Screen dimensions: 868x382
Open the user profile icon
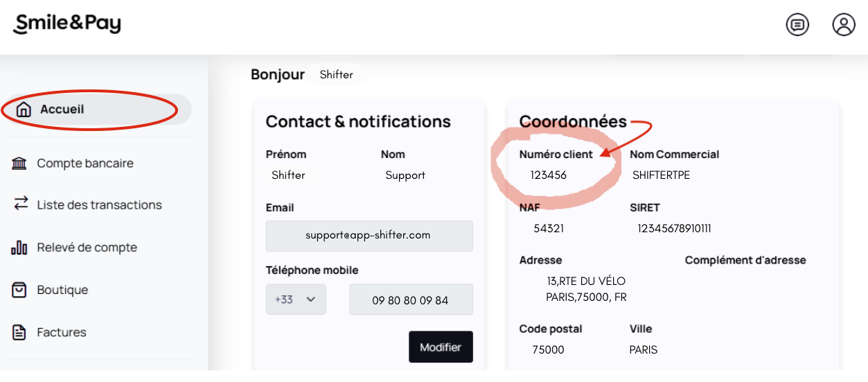(844, 25)
